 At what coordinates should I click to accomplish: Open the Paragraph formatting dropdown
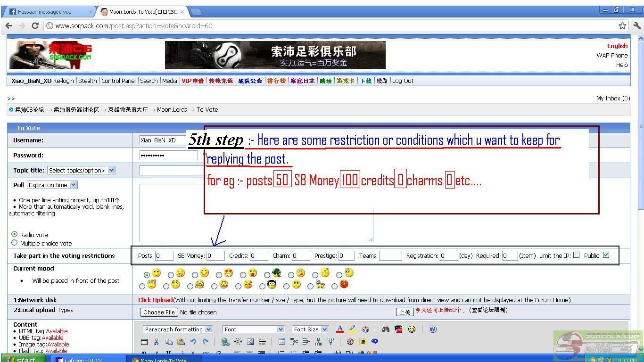pos(177,329)
